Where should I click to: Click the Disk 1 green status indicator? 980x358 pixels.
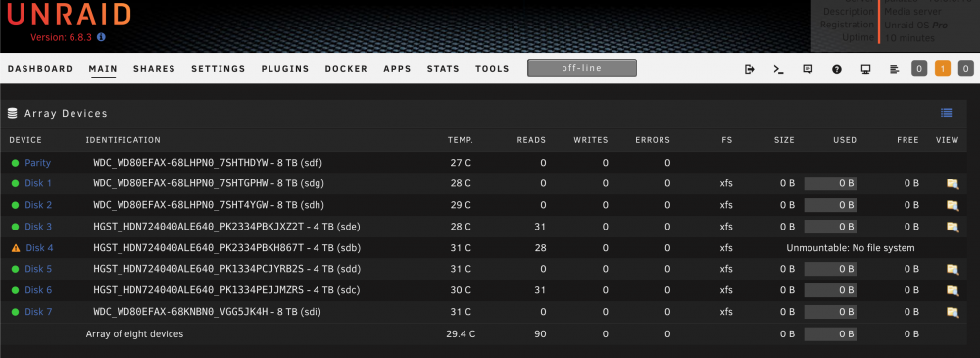(15, 184)
